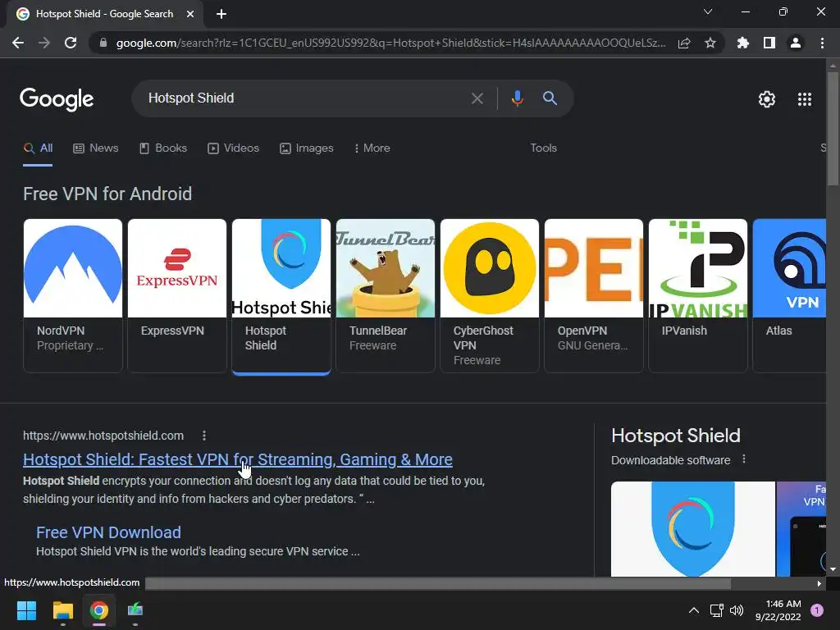840x630 pixels.
Task: Open the search Tools options
Action: (x=543, y=148)
